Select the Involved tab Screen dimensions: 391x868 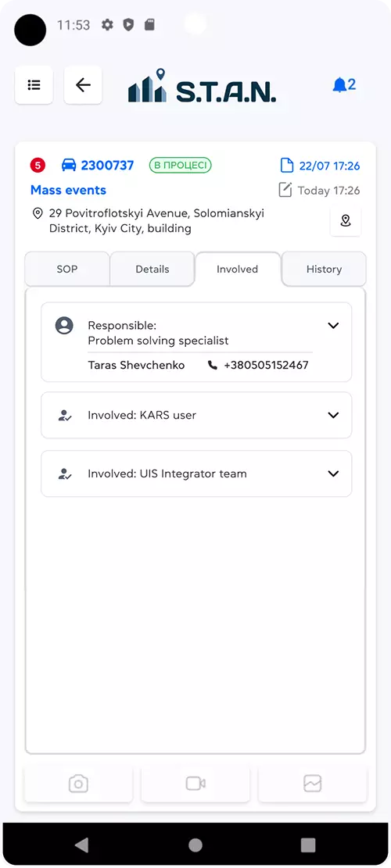click(x=238, y=269)
